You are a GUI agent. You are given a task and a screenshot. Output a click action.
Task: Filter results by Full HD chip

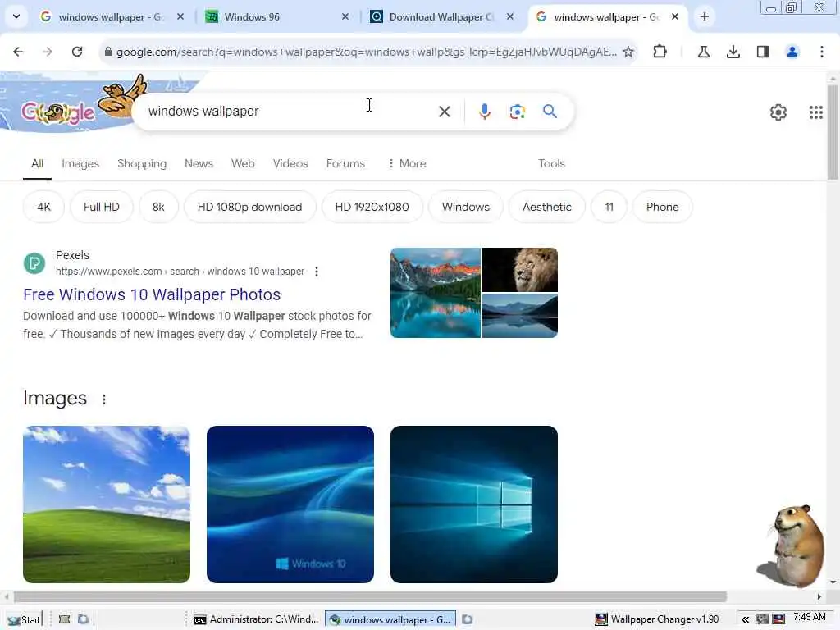point(101,207)
